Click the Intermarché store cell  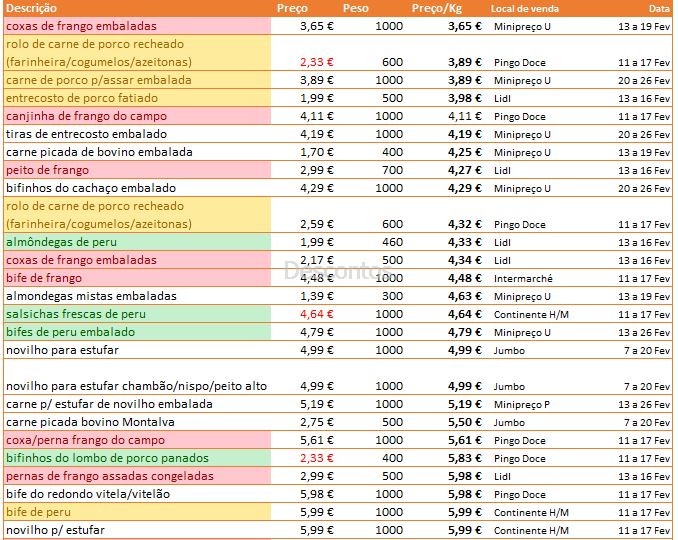[x=523, y=278]
